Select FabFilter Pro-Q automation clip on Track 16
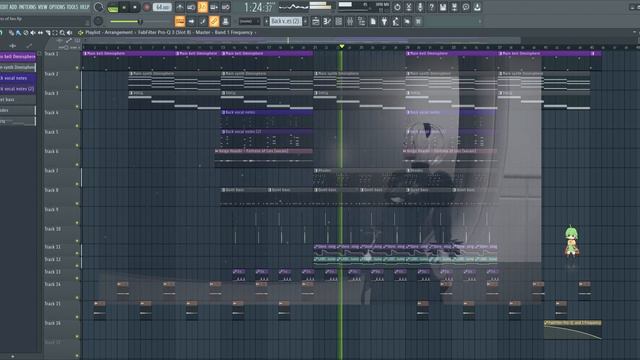The height and width of the screenshot is (360, 640). (x=573, y=330)
